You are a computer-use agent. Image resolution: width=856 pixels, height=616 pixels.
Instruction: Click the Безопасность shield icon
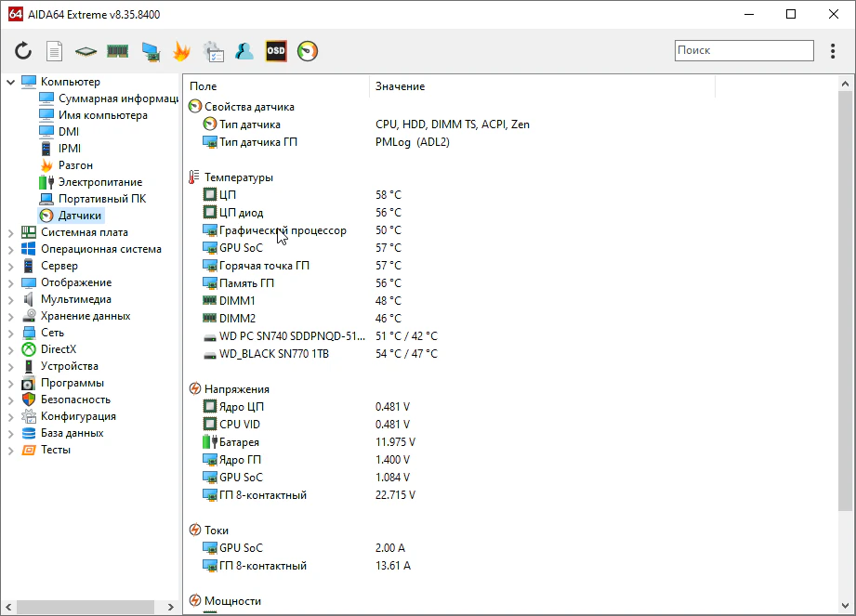tap(29, 400)
